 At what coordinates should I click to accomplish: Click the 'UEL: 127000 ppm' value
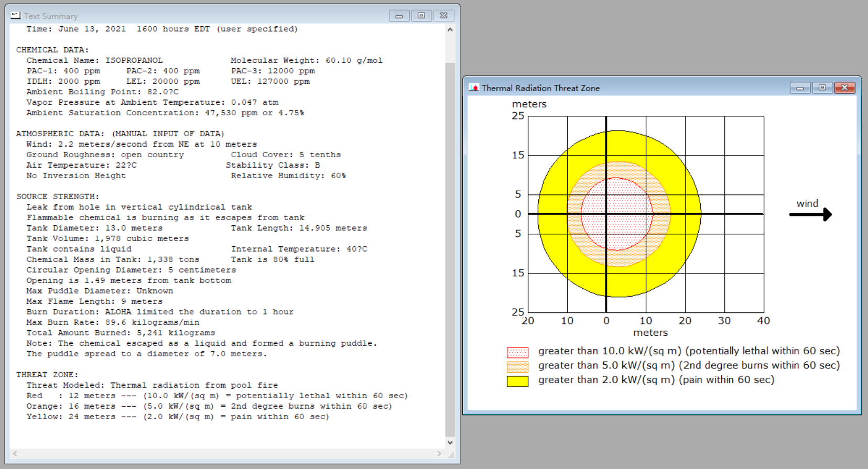click(270, 81)
